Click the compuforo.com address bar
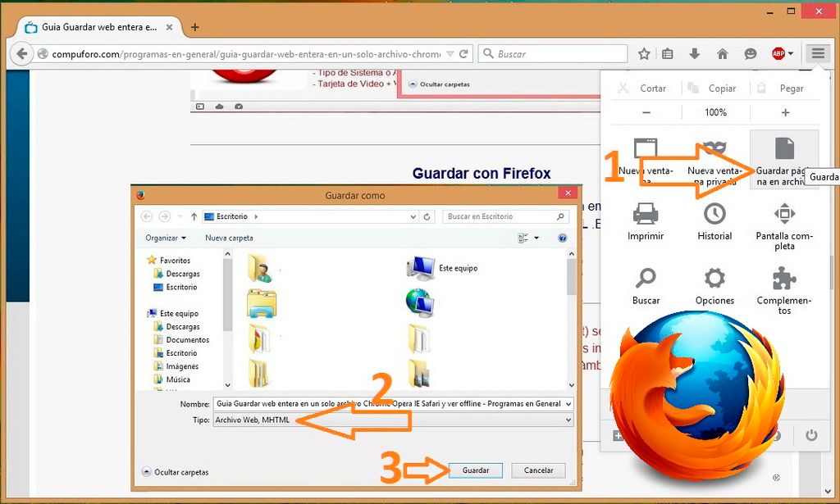Viewport: 840px width, 504px height. 246,54
